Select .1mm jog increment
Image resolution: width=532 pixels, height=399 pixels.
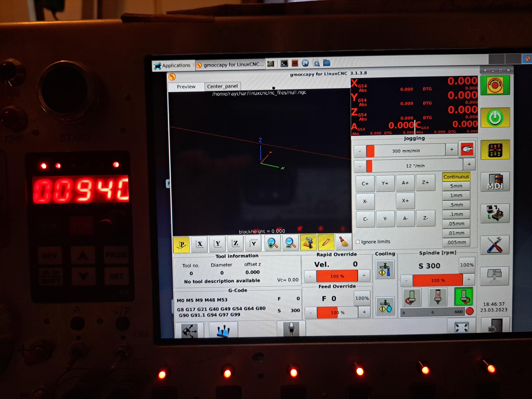456,214
